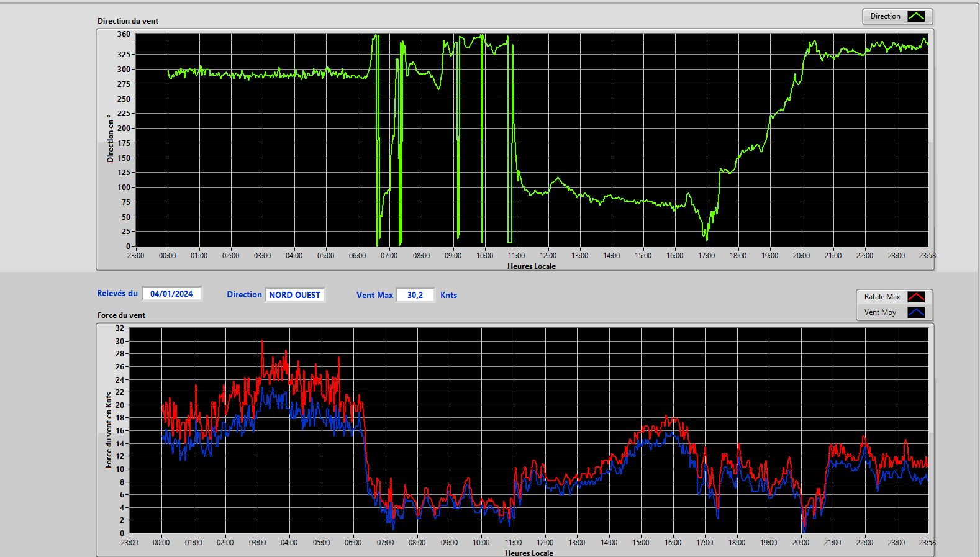Click the 12:00 tick on direction chart
The width and height of the screenshot is (980, 557).
(548, 255)
